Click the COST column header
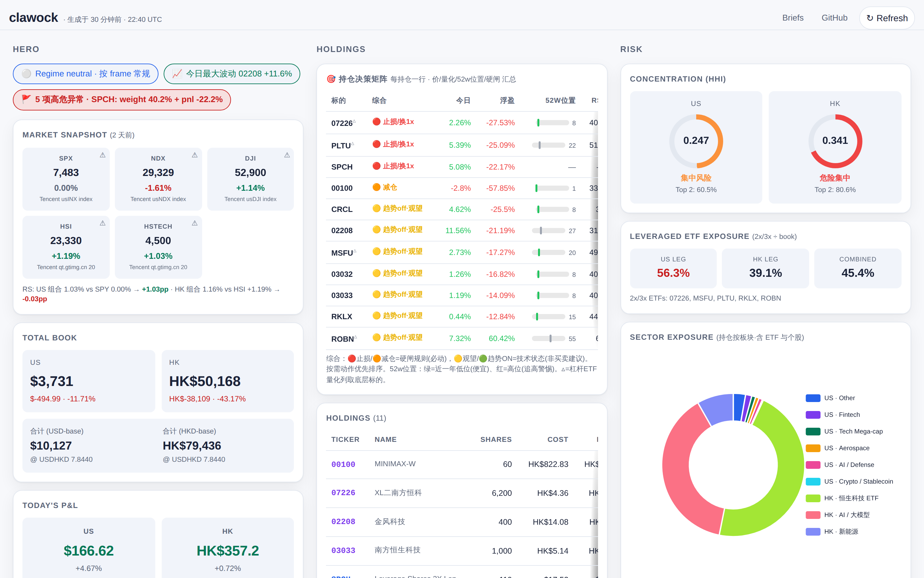The image size is (924, 578). point(558,440)
